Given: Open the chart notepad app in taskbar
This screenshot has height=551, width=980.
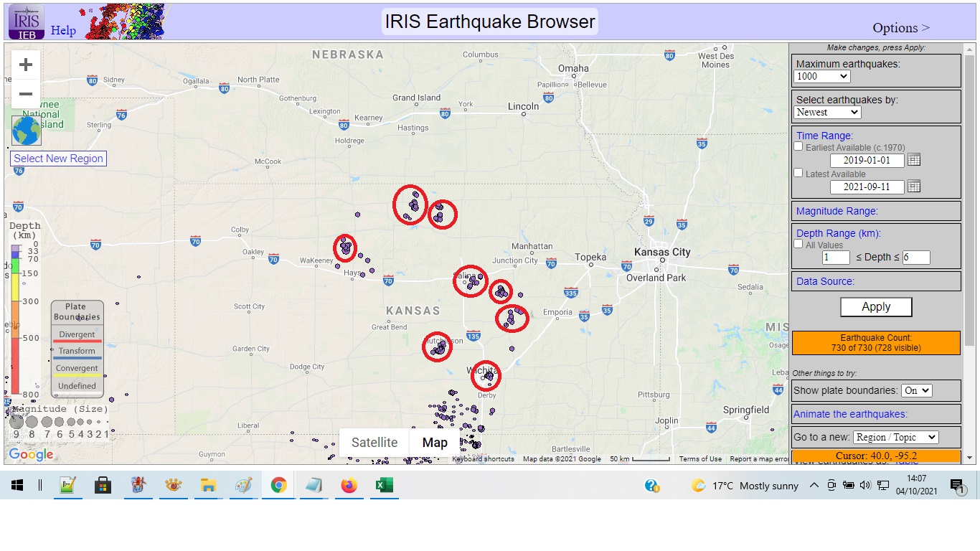Looking at the screenshot, I should [67, 486].
